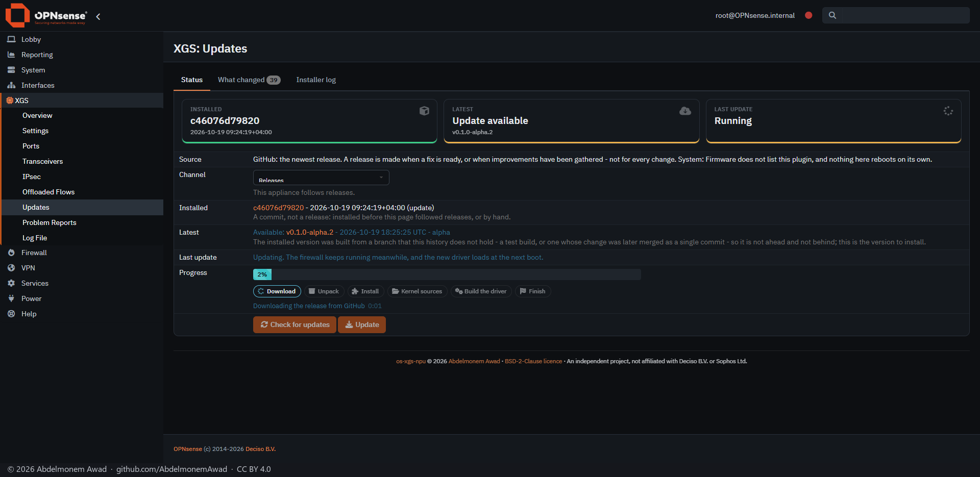Click the VPN globe icon

[11, 268]
